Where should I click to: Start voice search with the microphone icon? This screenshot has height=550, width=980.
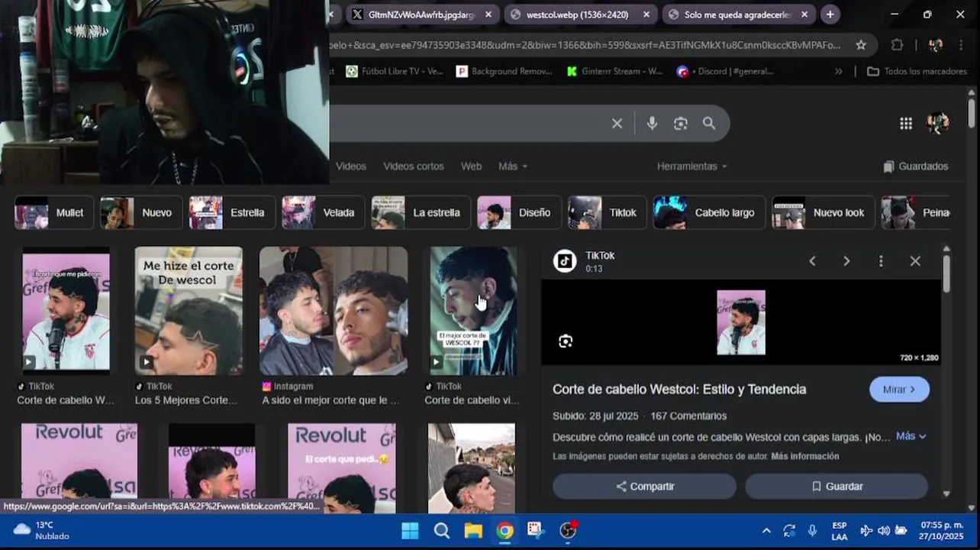[652, 123]
